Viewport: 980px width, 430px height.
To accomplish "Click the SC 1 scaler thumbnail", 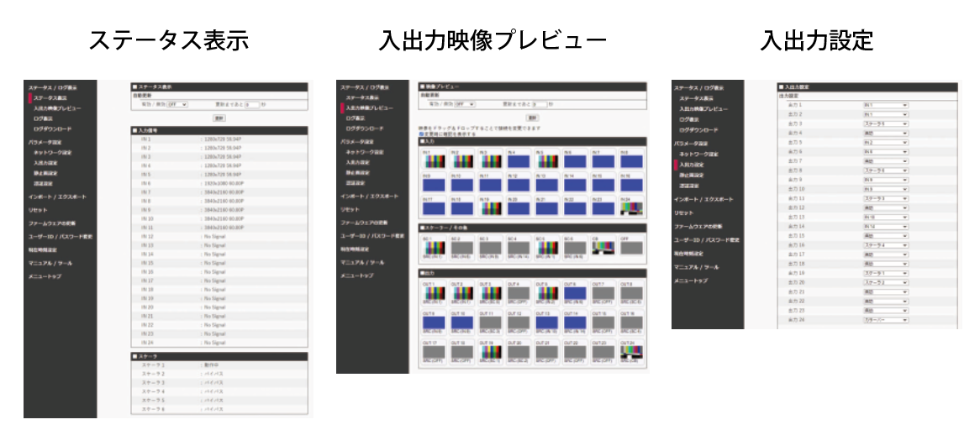I will tap(434, 248).
